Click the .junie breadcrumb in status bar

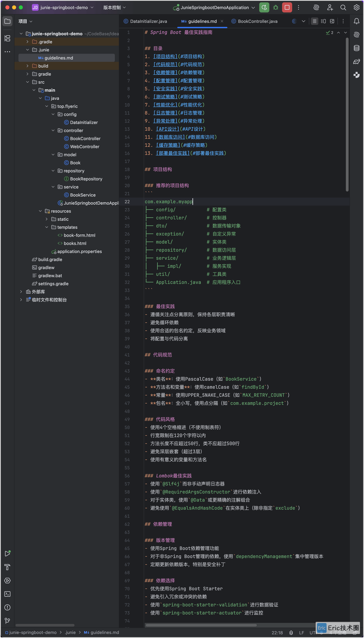click(x=70, y=632)
